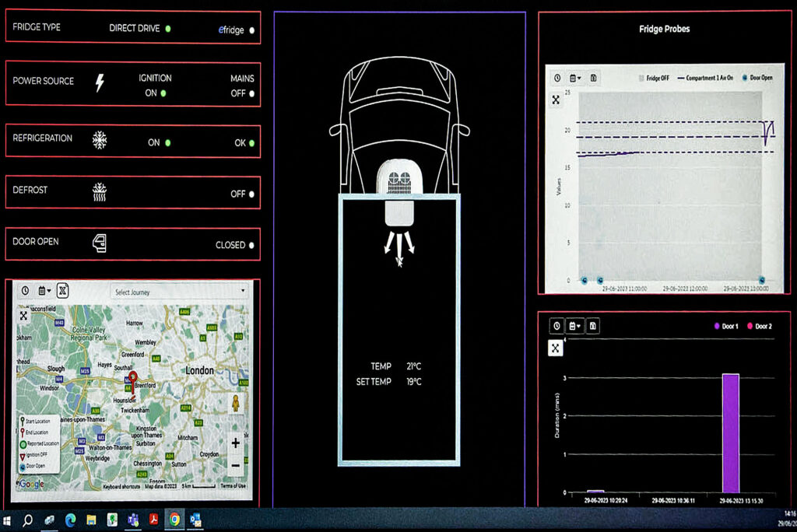Viewport: 797px width, 532px height.
Task: Click the export icon in Fridge Probes chart
Action: point(592,78)
